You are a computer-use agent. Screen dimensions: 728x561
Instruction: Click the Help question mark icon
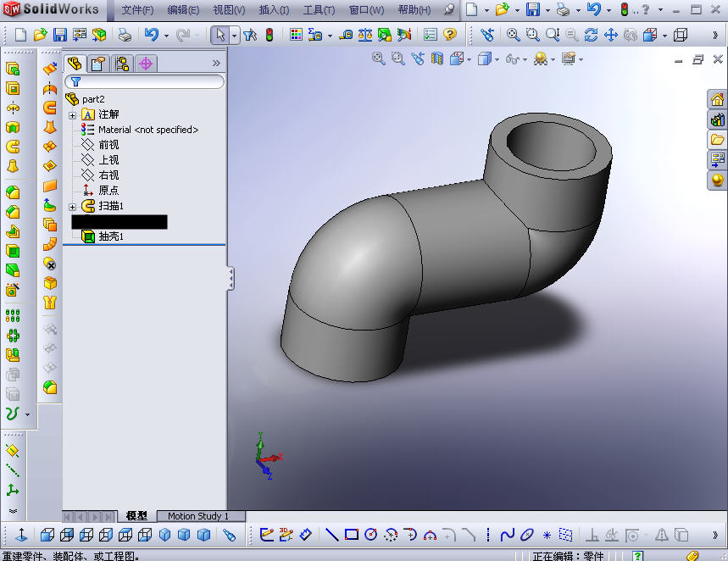[450, 35]
